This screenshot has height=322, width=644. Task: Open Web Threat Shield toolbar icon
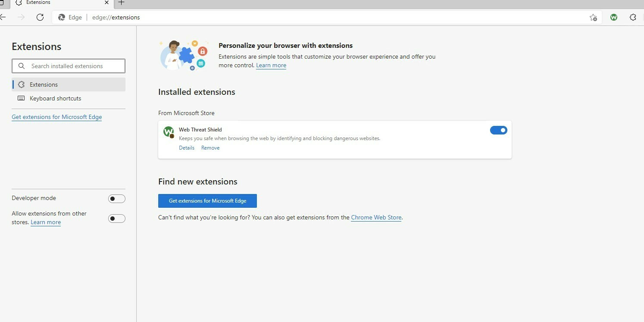614,17
